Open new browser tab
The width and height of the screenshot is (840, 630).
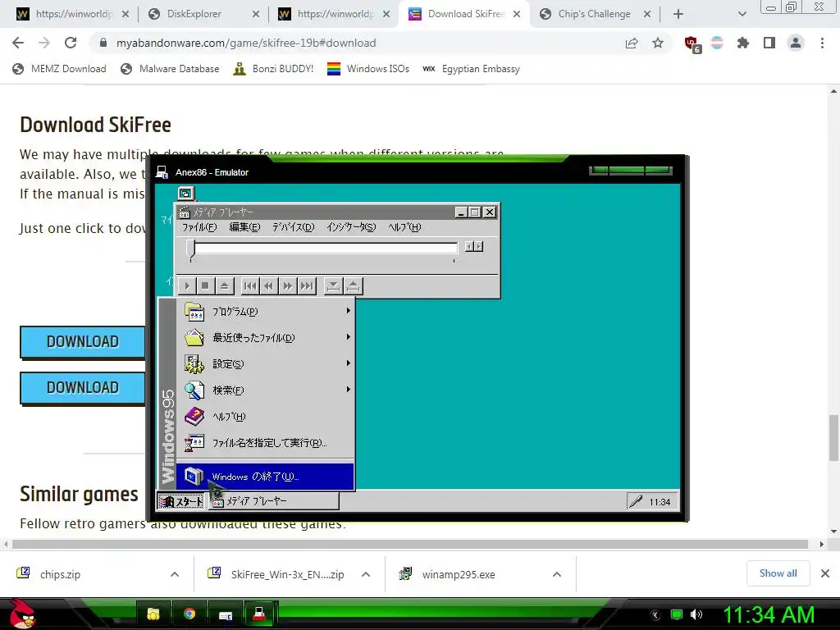[678, 14]
